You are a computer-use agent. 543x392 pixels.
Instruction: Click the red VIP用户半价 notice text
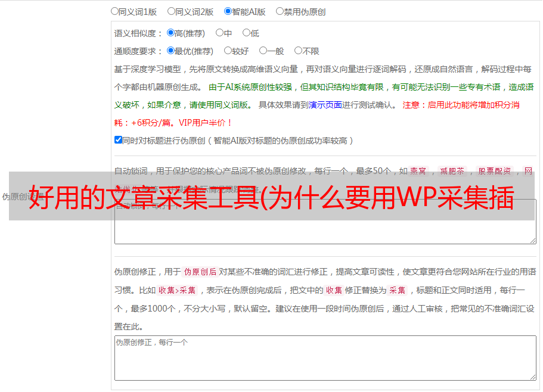205,123
